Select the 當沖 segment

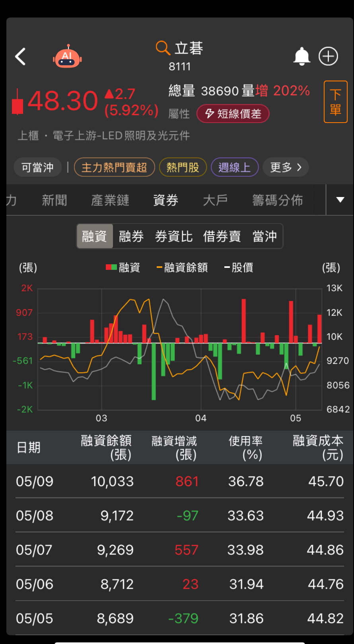265,236
